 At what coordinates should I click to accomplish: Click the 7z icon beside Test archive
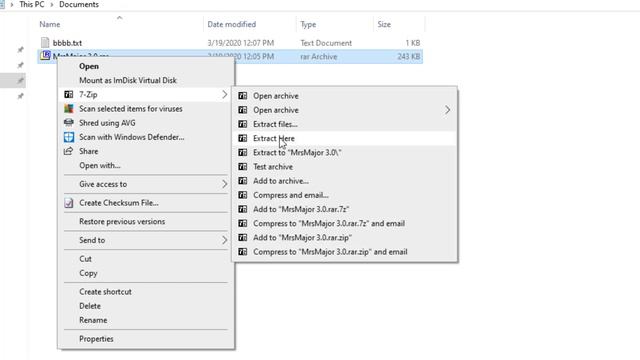click(x=242, y=167)
